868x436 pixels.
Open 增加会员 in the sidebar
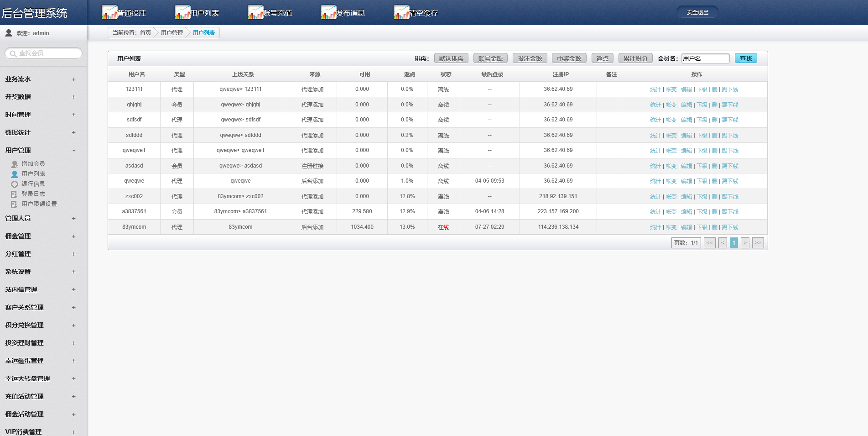coord(33,164)
